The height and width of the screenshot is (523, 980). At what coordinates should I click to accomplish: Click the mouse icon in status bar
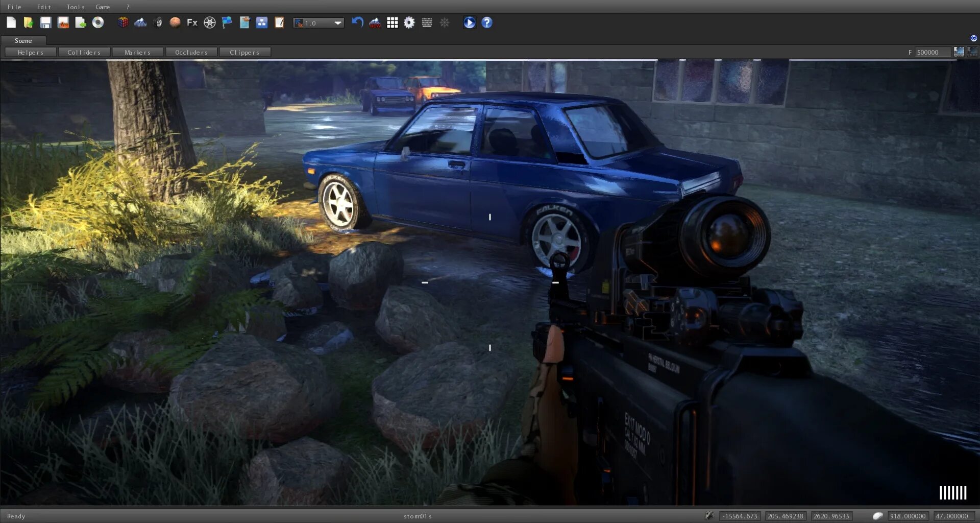[878, 516]
